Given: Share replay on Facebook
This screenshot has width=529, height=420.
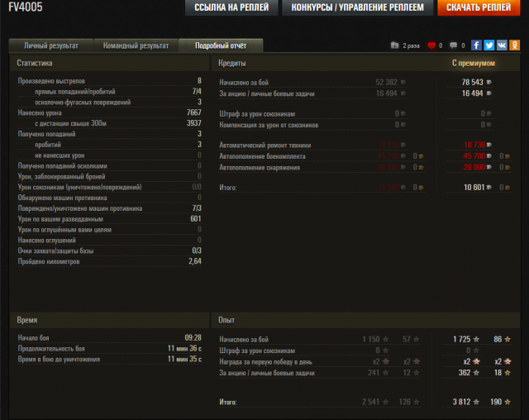Looking at the screenshot, I should pos(477,45).
